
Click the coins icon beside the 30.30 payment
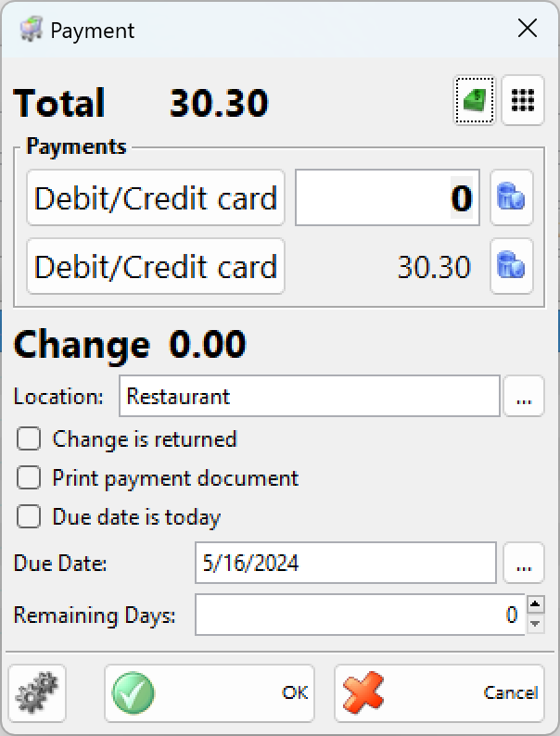512,266
